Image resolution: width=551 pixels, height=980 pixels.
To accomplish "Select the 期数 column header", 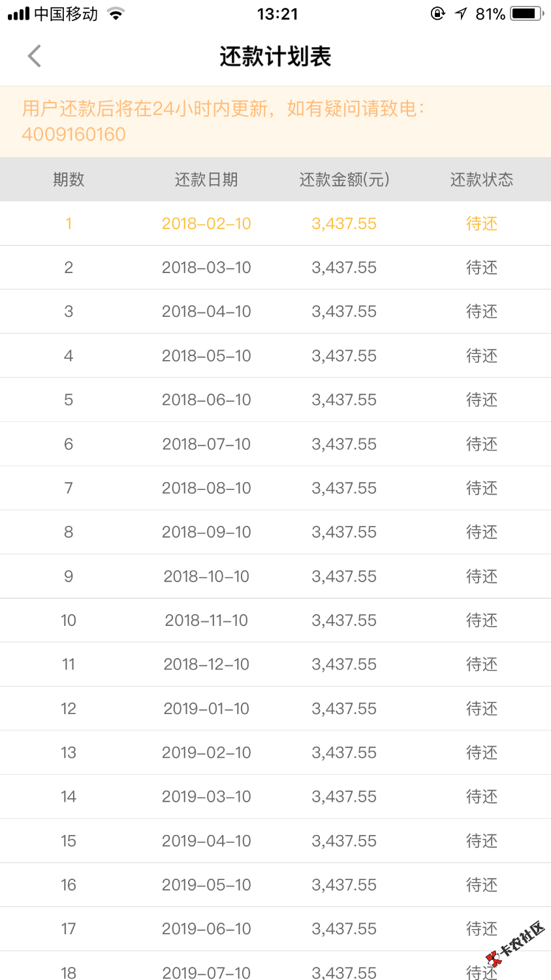I will tap(69, 180).
